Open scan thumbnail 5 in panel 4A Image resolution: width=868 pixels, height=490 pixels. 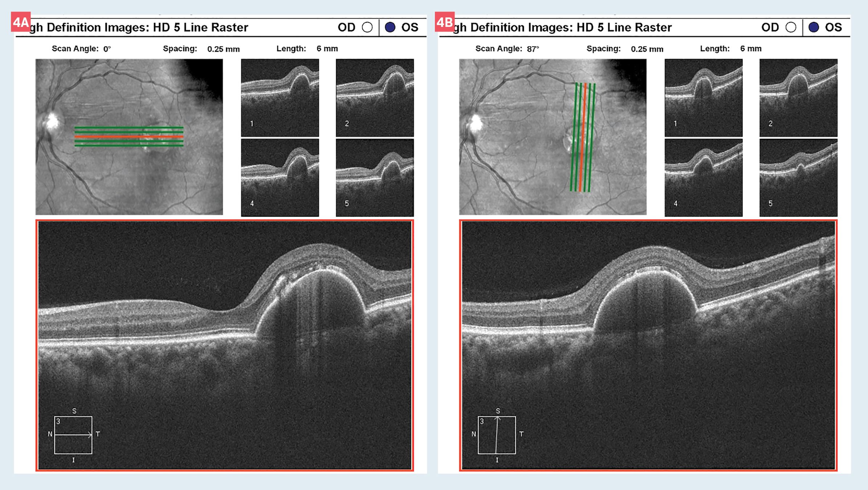tap(375, 178)
